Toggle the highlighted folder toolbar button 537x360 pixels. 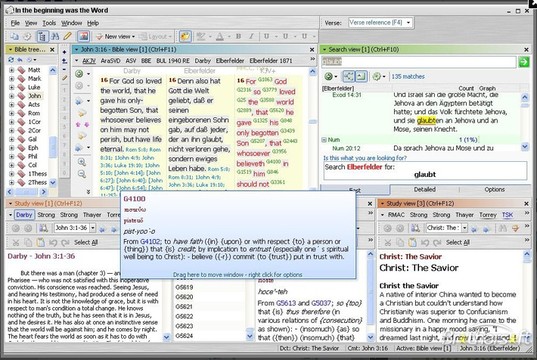point(185,36)
